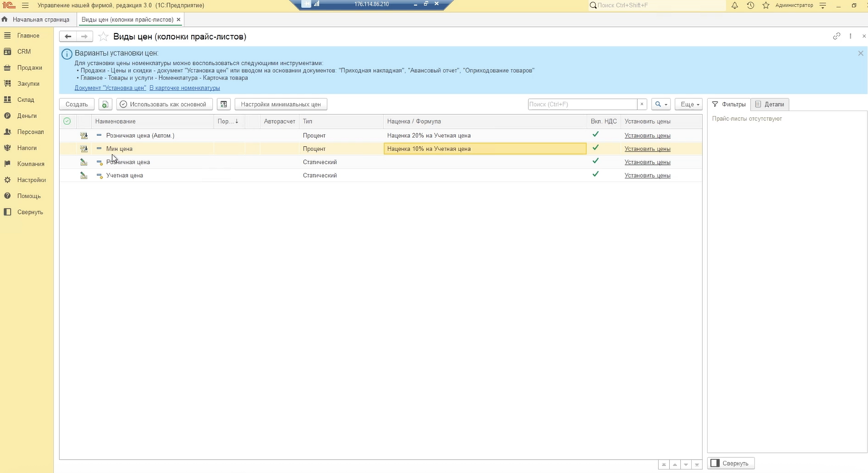Click Установить цены link for Розничная цена (Автом.)

(x=647, y=135)
